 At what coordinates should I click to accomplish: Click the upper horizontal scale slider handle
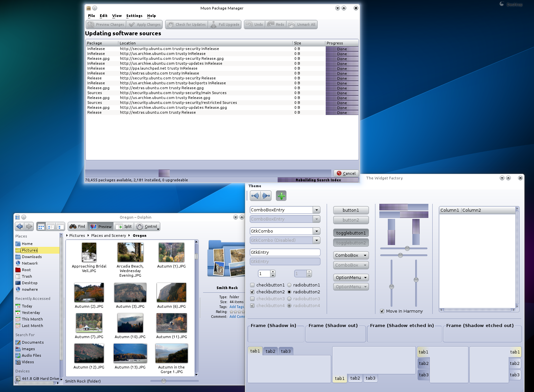click(x=407, y=248)
